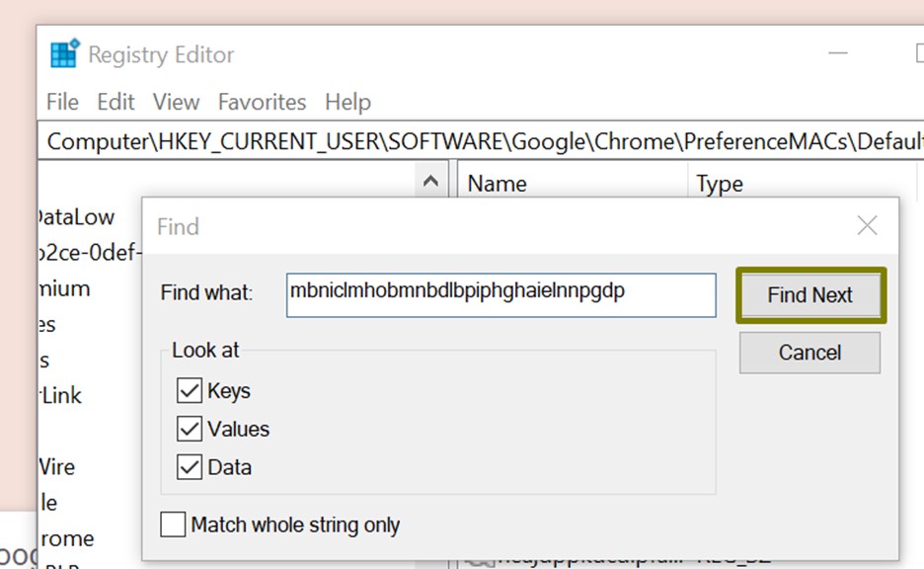Click Cancel in the Find dialog
This screenshot has width=924, height=569.
[809, 353]
